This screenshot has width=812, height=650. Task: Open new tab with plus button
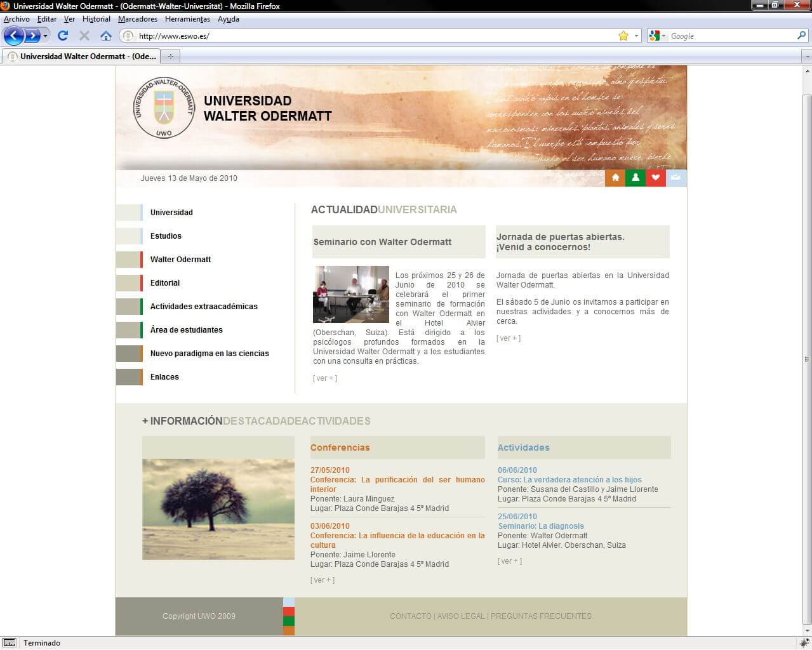(x=170, y=56)
